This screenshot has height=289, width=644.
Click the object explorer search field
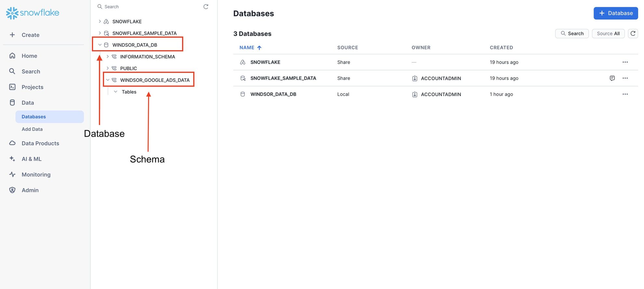point(148,6)
